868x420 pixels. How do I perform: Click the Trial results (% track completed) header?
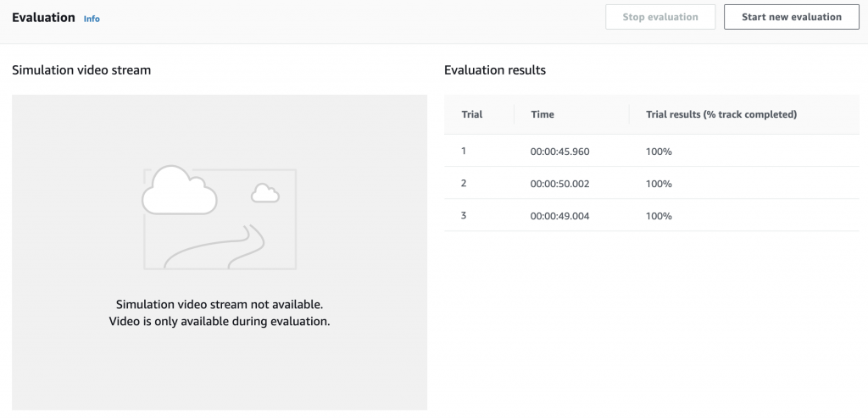721,114
